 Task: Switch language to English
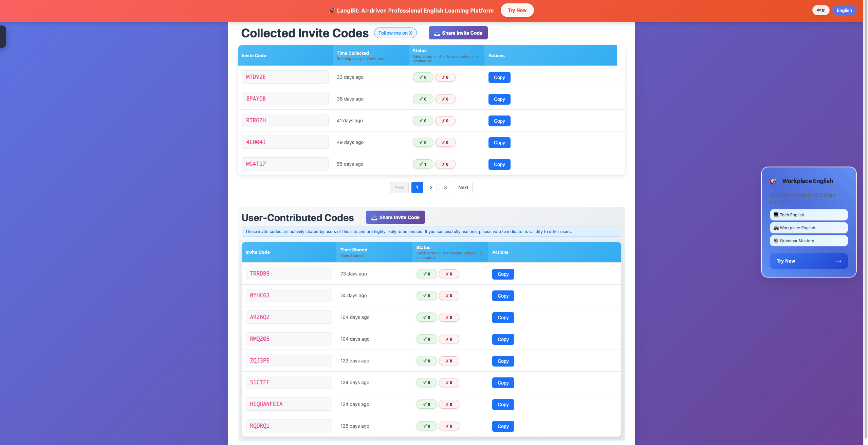[844, 10]
